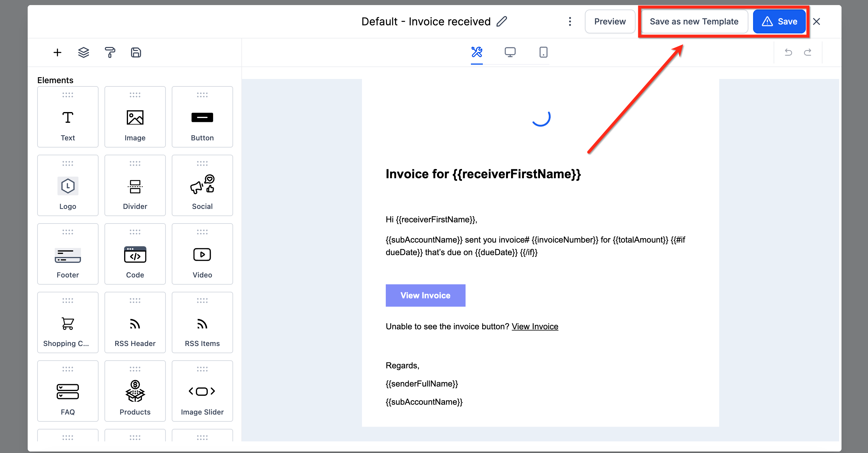Click the View Invoice underlined link
Viewport: 868px width, 453px height.
click(535, 326)
